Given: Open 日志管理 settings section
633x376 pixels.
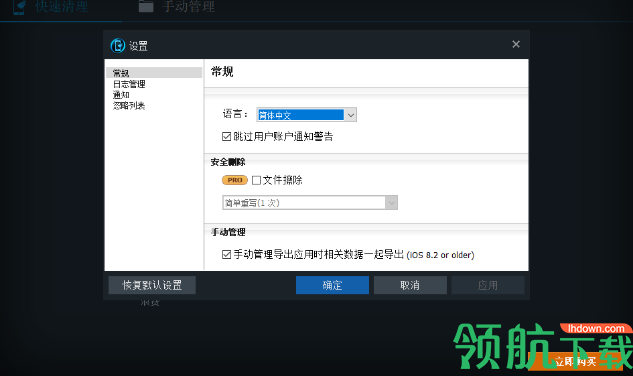Looking at the screenshot, I should 129,84.
